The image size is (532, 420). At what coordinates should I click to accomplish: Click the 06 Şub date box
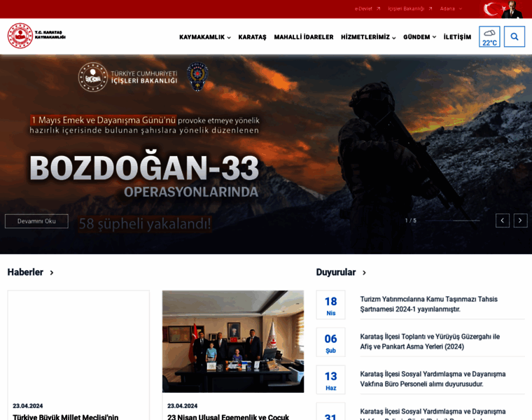click(331, 342)
